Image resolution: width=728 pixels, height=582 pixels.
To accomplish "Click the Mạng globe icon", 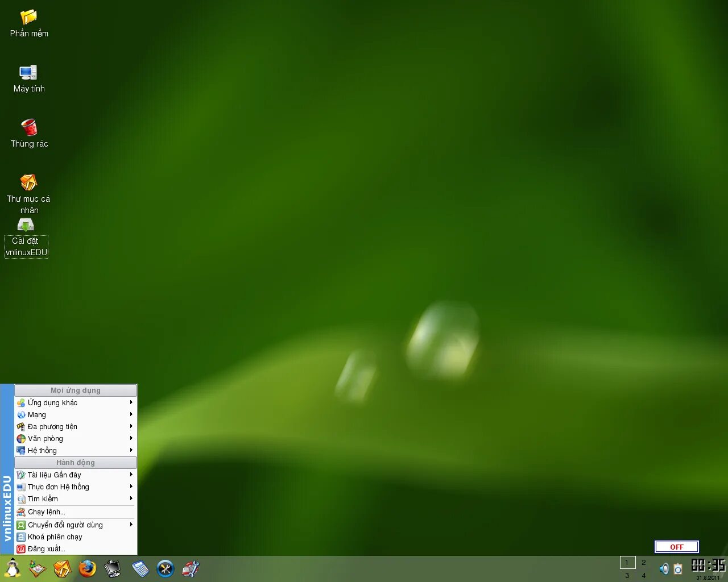I will pos(21,415).
